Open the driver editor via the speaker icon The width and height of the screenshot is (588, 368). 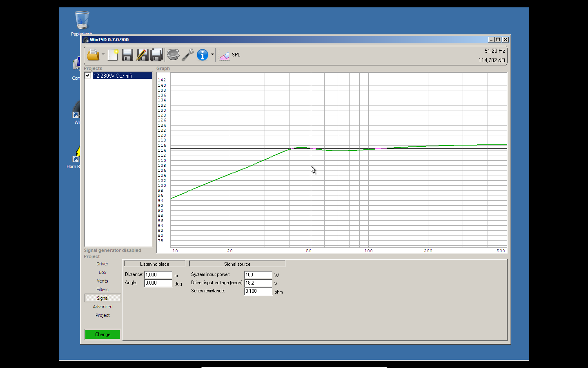[173, 54]
